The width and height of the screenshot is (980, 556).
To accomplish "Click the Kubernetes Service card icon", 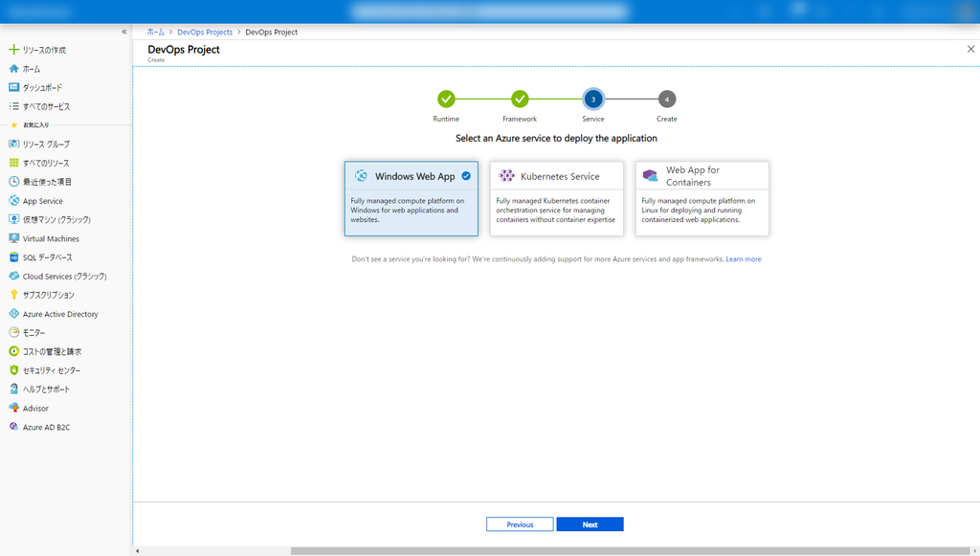I will tap(506, 175).
